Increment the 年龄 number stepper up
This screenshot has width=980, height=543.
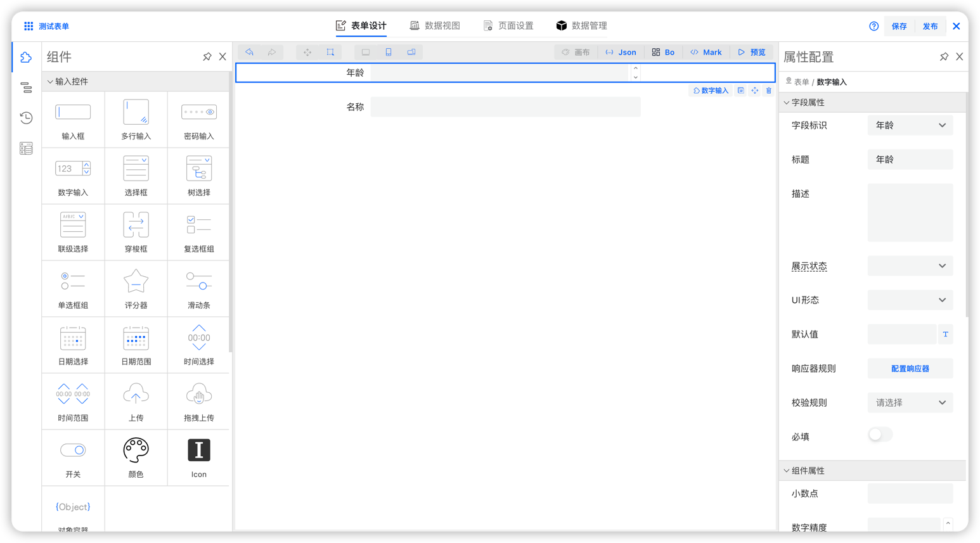(635, 68)
